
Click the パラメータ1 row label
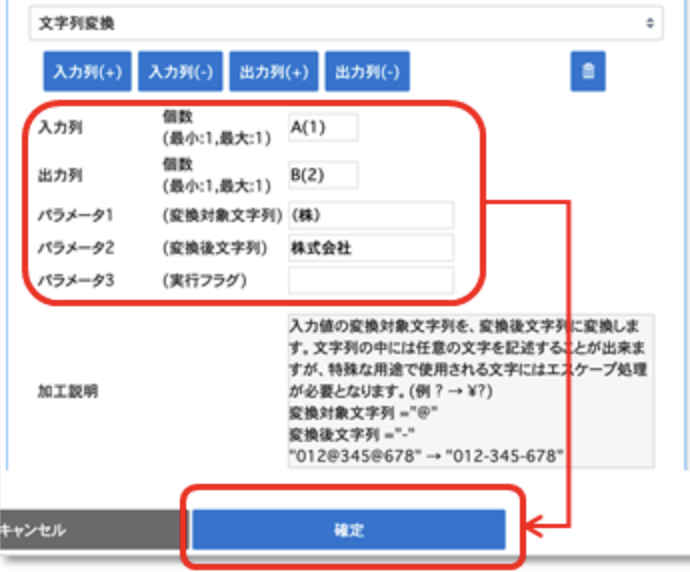(72, 215)
